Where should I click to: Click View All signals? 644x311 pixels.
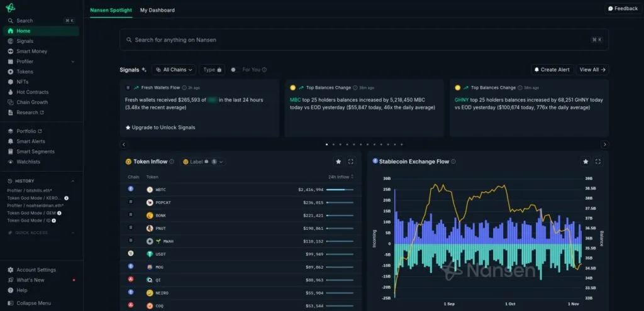pos(592,70)
